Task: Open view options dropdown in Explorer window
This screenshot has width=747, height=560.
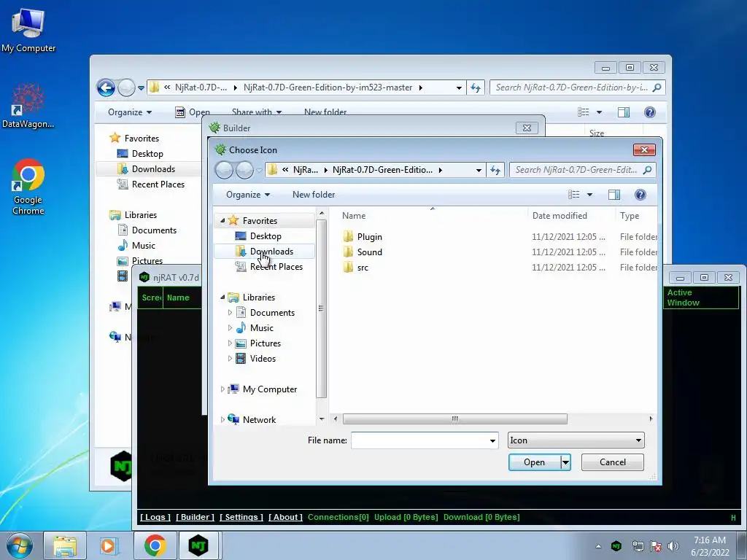Action: (600, 112)
